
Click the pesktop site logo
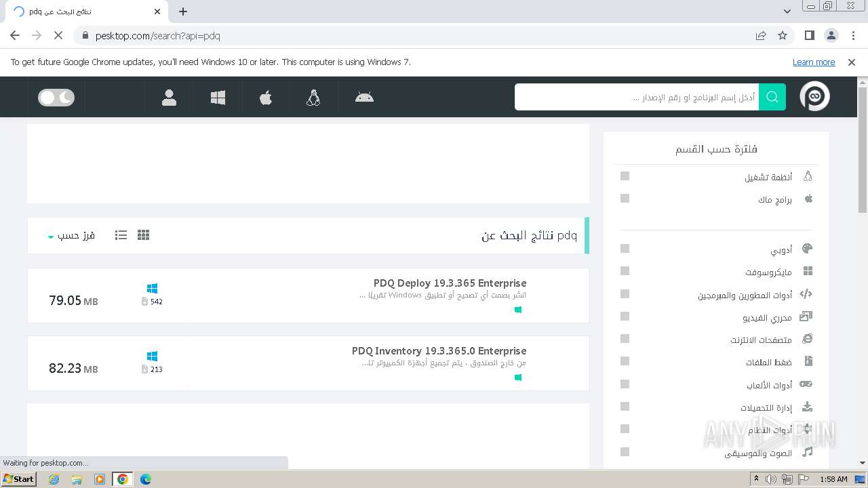pyautogui.click(x=814, y=97)
